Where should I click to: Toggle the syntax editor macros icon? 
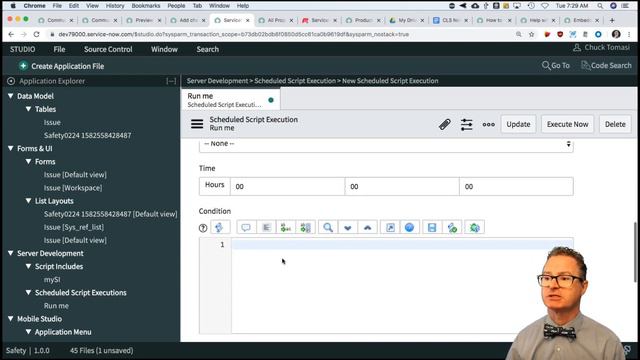point(220,227)
